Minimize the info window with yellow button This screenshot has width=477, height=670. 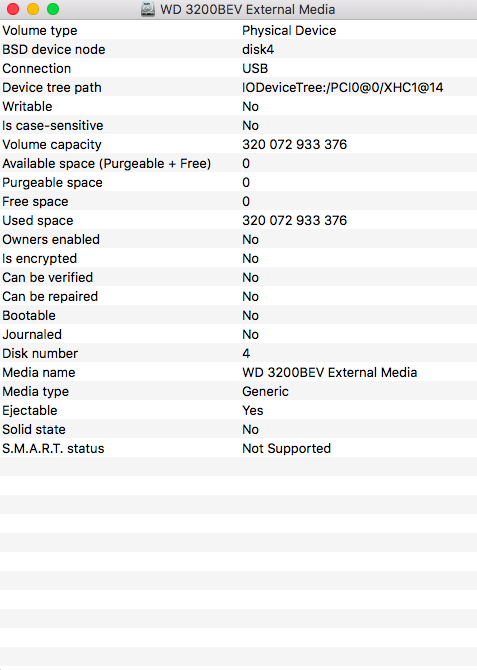[33, 9]
